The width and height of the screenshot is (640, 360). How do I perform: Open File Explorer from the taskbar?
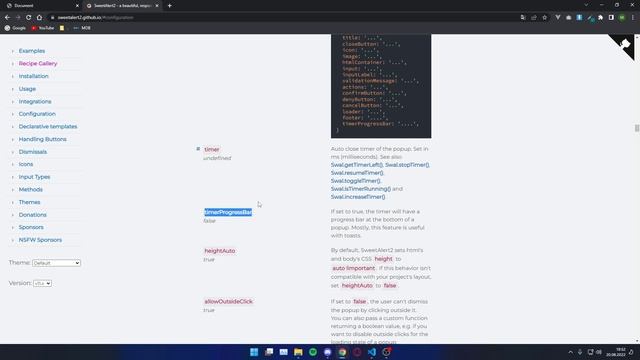point(298,352)
